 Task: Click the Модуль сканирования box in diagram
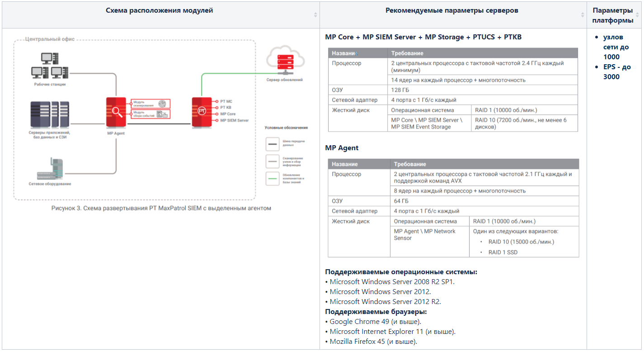click(151, 103)
